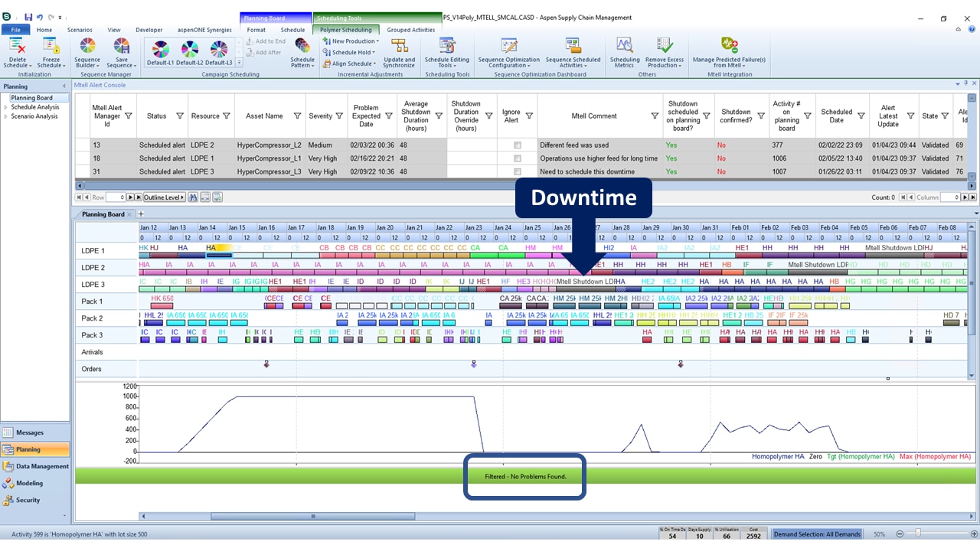Image resolution: width=980 pixels, height=551 pixels.
Task: Open the File menu
Action: (15, 30)
